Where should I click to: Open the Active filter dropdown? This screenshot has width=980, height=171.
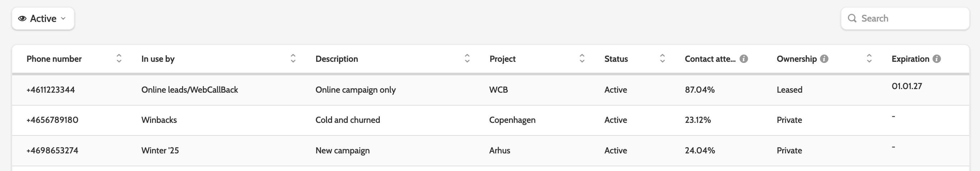[43, 18]
